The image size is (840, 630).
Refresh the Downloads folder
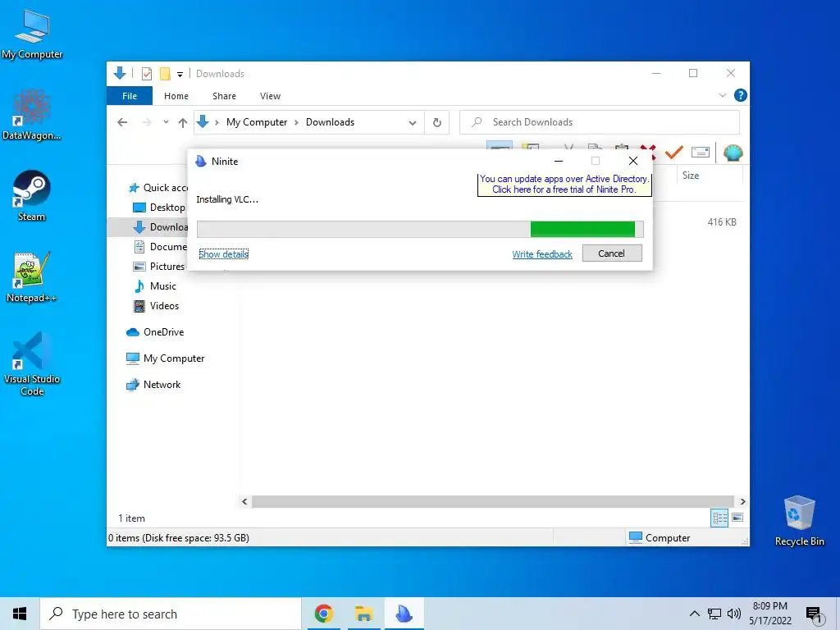pos(437,123)
